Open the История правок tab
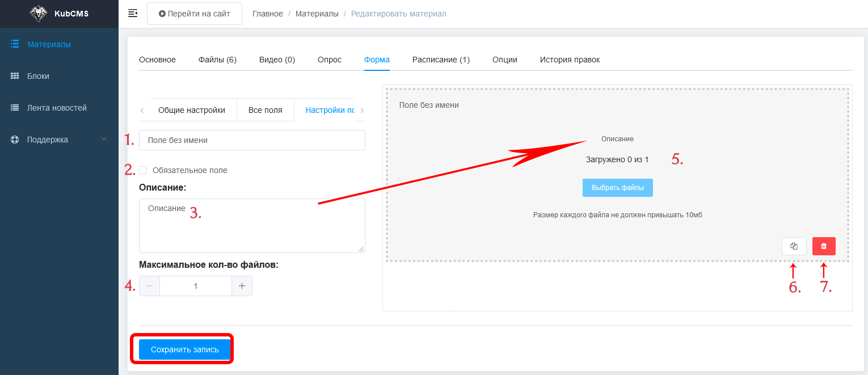 coord(570,60)
